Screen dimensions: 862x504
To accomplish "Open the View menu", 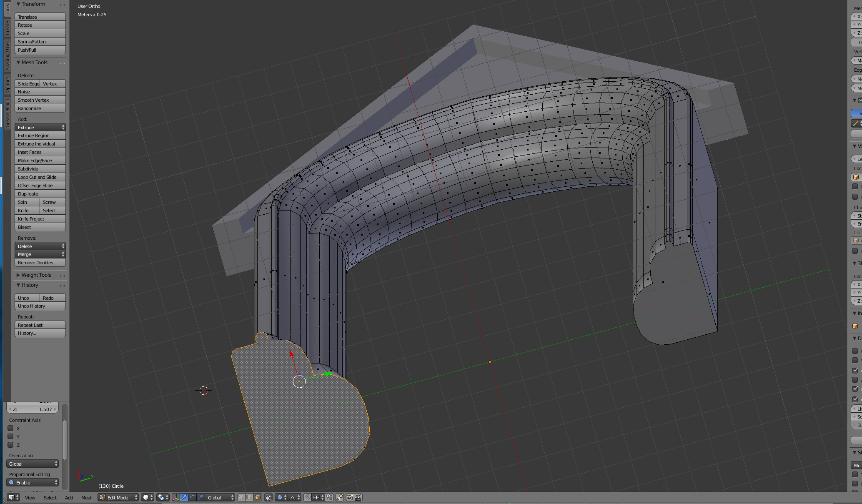I will [x=30, y=497].
